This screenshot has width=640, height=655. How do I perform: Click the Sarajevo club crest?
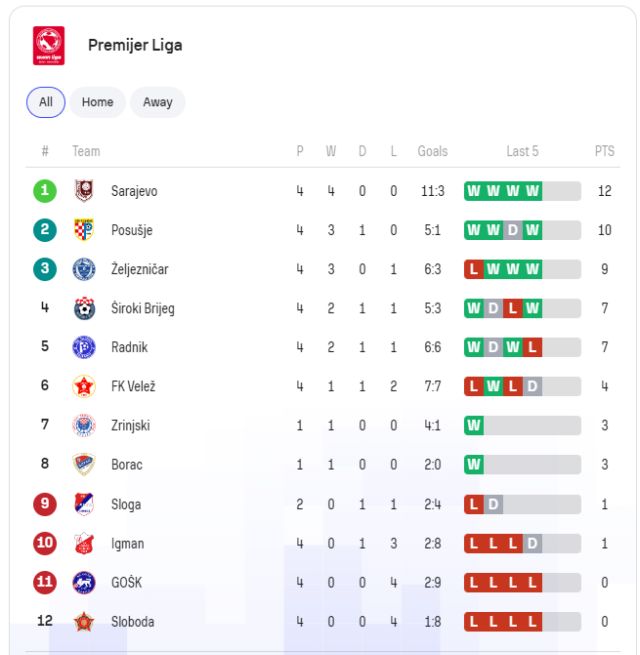[84, 191]
